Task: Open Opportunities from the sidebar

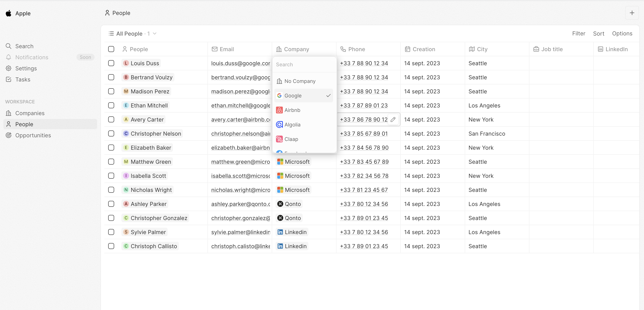Action: (33, 135)
